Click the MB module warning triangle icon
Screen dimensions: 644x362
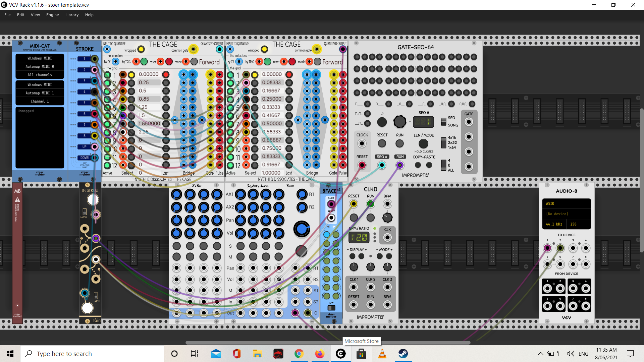(17, 200)
